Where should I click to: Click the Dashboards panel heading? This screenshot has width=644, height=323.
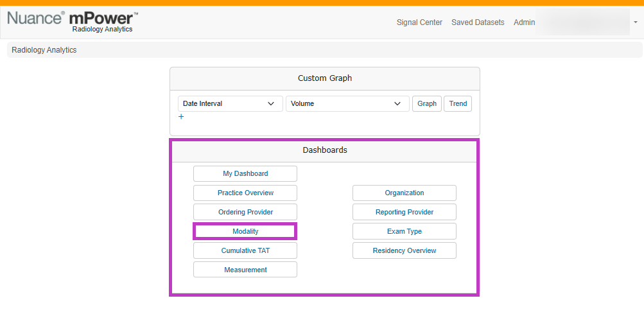pyautogui.click(x=325, y=150)
